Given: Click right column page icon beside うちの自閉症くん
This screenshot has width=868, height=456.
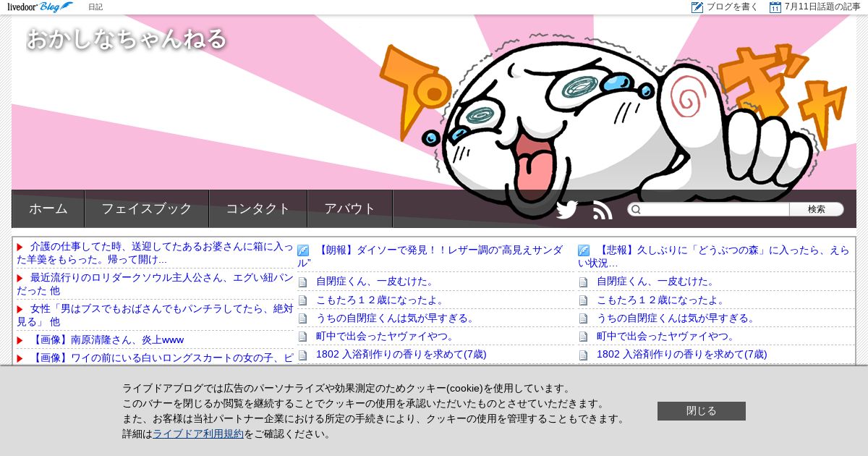Looking at the screenshot, I should coord(583,318).
